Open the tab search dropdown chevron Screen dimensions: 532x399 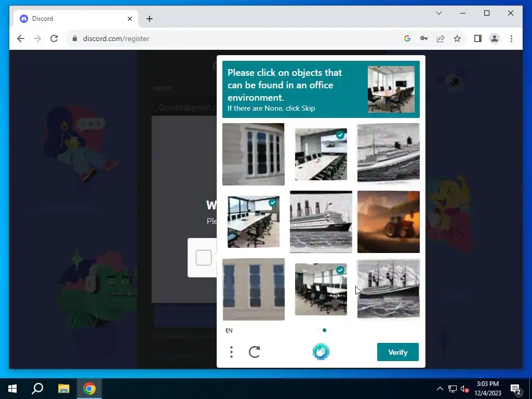pyautogui.click(x=438, y=13)
